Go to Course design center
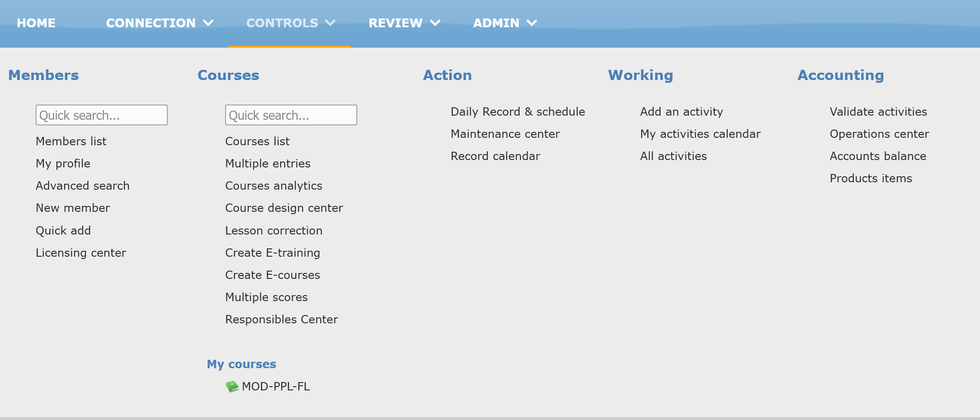The width and height of the screenshot is (980, 420). pos(284,208)
